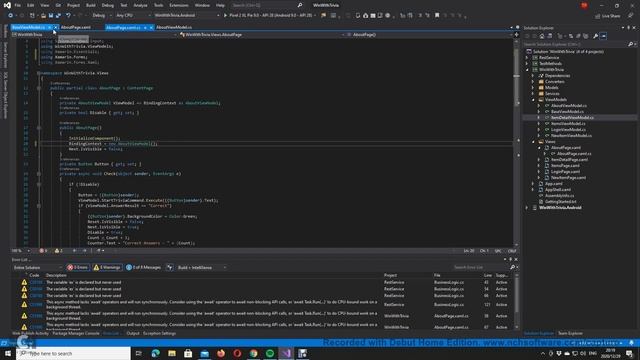
Task: Open Live Share
Action: (608, 16)
